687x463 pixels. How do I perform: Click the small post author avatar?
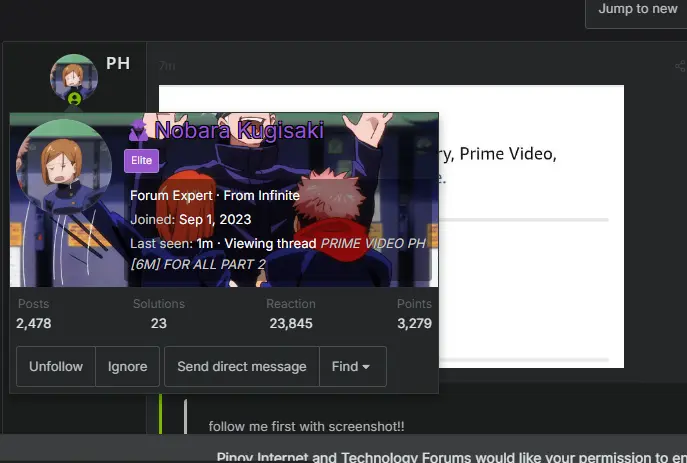(x=74, y=79)
